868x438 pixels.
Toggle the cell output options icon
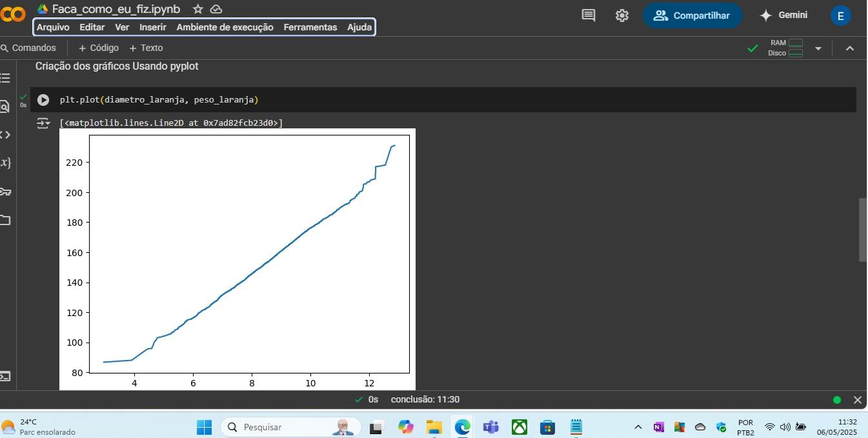pos(43,123)
